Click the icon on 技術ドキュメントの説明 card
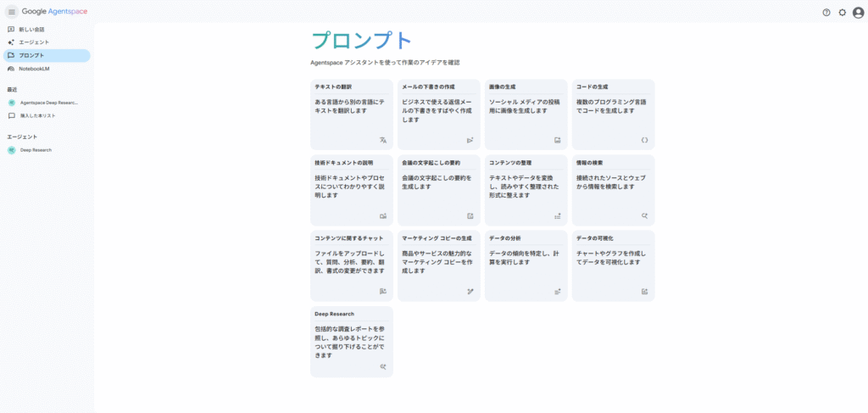 tap(383, 216)
